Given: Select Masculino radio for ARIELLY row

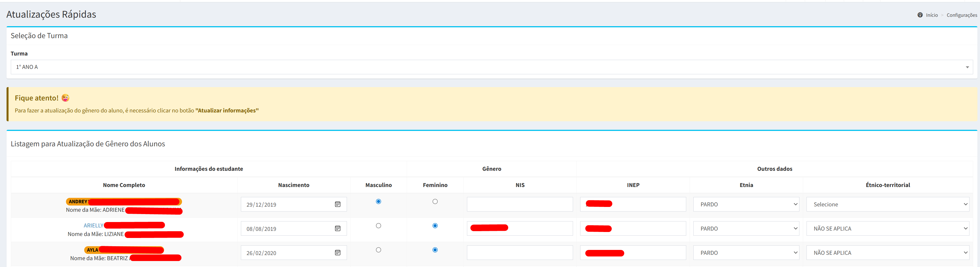Looking at the screenshot, I should 378,225.
